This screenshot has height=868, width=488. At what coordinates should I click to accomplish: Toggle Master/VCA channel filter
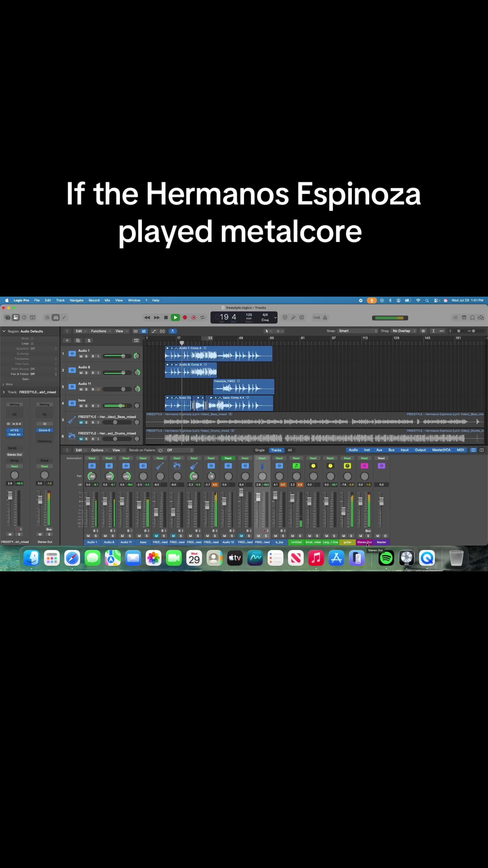point(441,450)
